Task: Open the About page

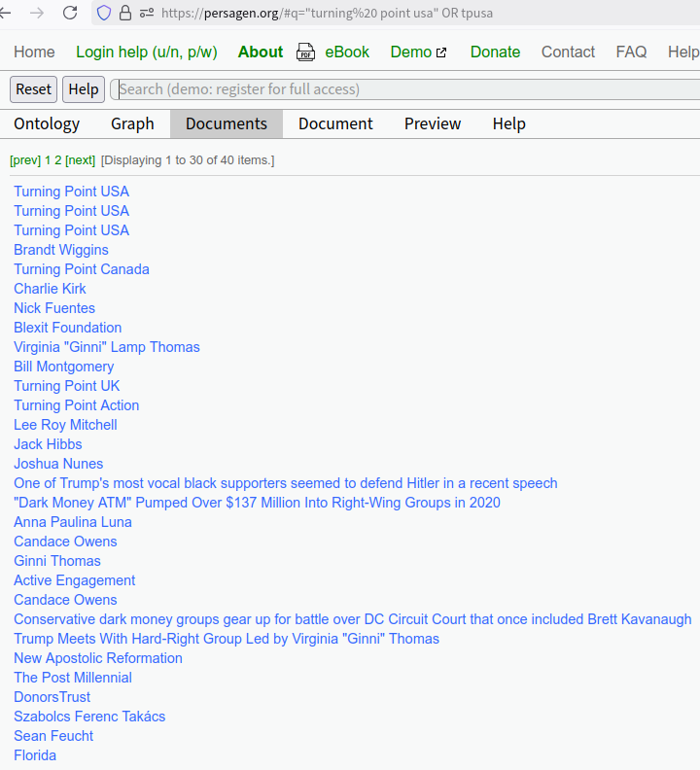Action: pyautogui.click(x=261, y=52)
